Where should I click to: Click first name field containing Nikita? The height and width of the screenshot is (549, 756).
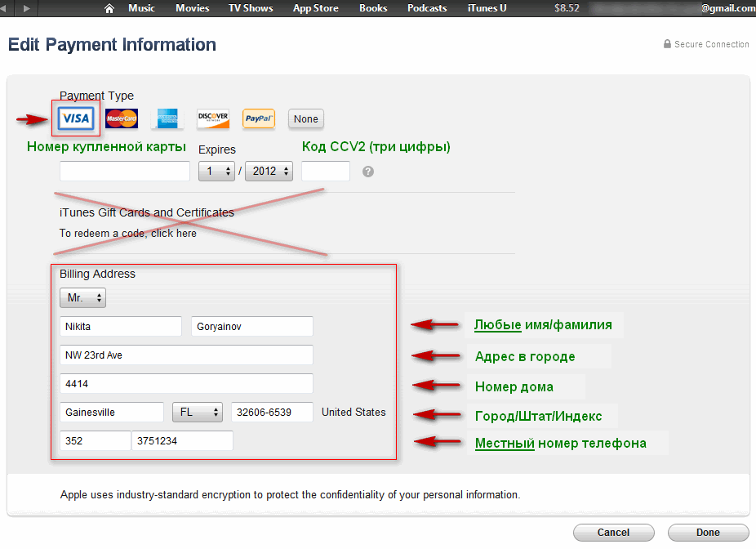coord(121,327)
